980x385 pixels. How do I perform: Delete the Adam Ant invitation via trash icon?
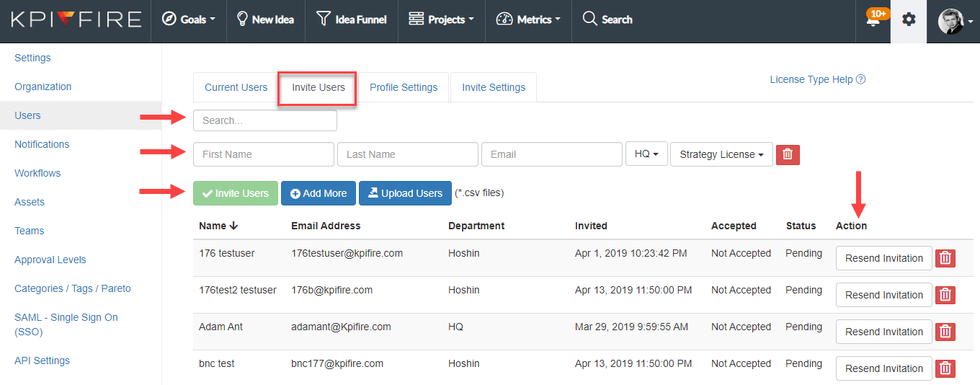coord(945,332)
